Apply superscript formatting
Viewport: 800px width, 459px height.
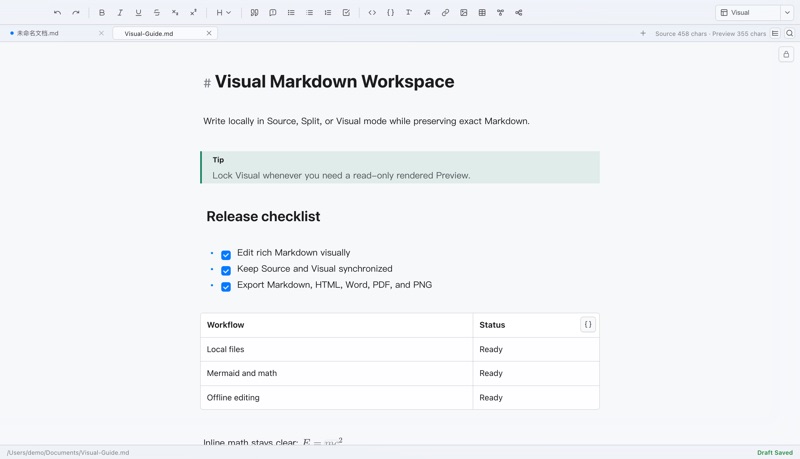(x=193, y=13)
